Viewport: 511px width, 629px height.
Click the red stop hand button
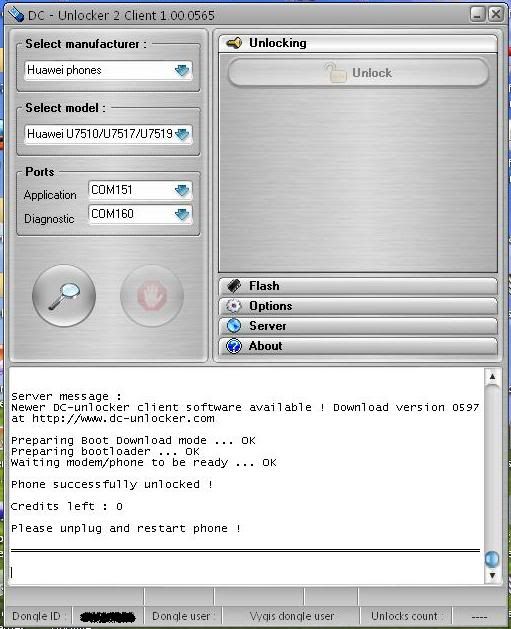coord(152,296)
